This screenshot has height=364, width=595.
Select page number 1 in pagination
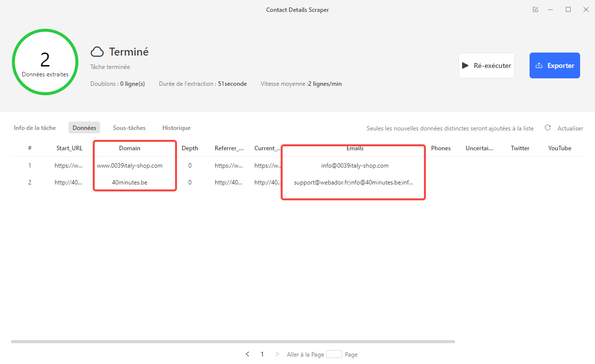(x=262, y=354)
